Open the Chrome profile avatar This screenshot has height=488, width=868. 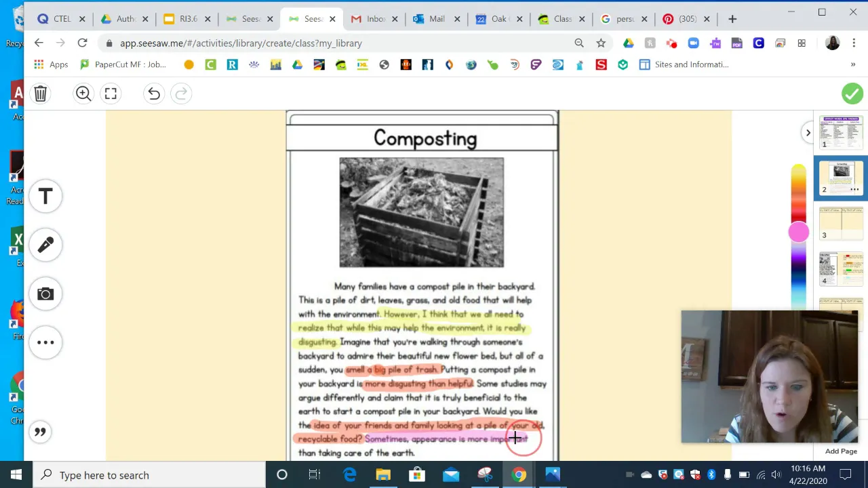tap(833, 43)
